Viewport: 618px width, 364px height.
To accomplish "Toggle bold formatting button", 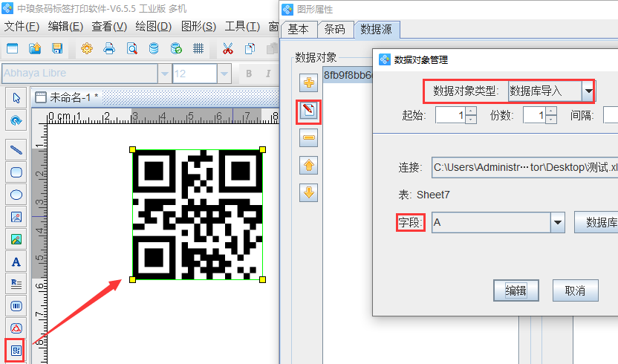I will coord(249,74).
